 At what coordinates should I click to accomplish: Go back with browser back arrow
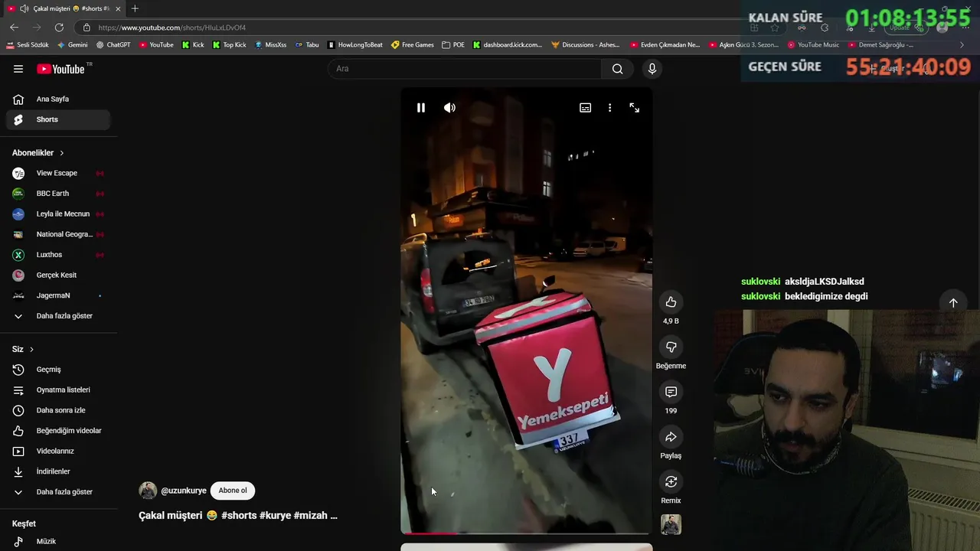click(14, 27)
